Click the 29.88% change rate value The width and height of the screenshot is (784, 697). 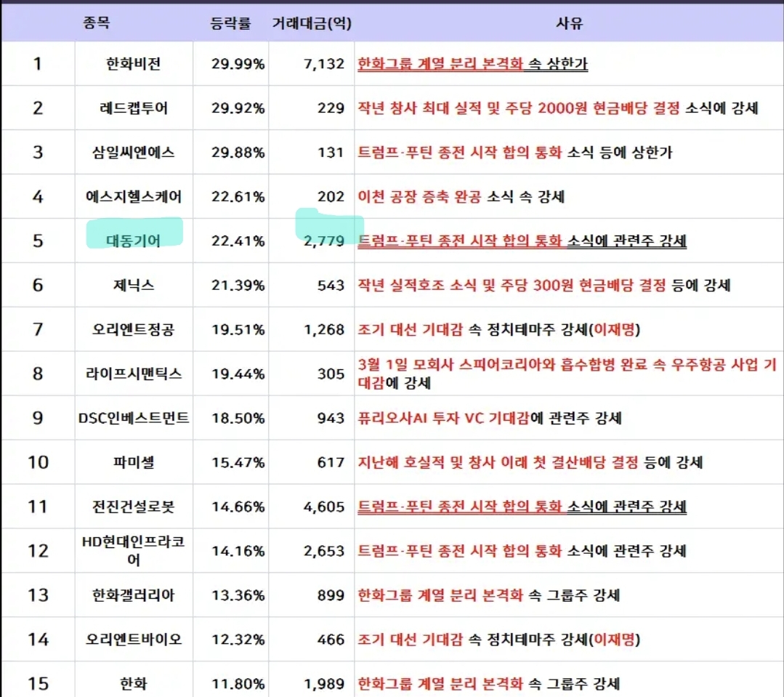[238, 153]
